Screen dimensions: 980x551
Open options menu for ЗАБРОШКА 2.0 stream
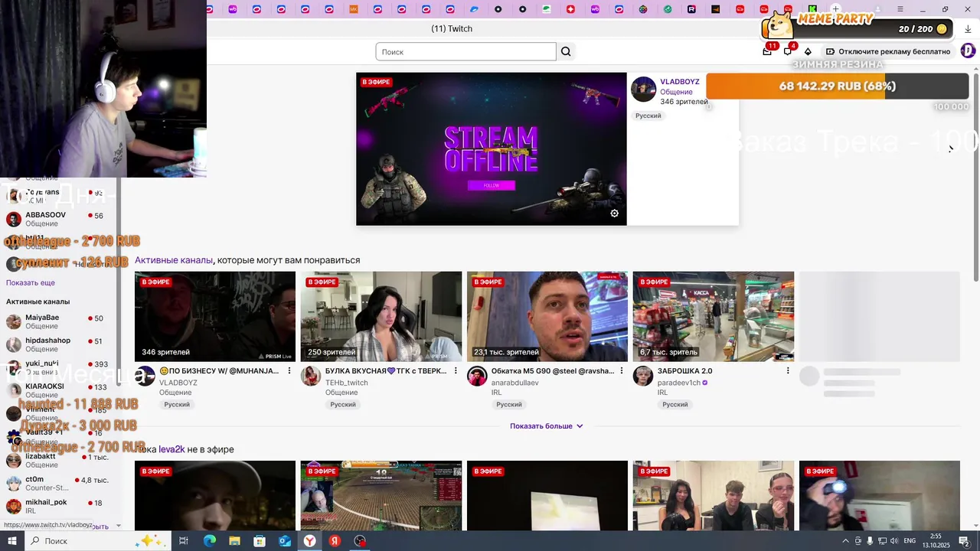click(x=788, y=371)
